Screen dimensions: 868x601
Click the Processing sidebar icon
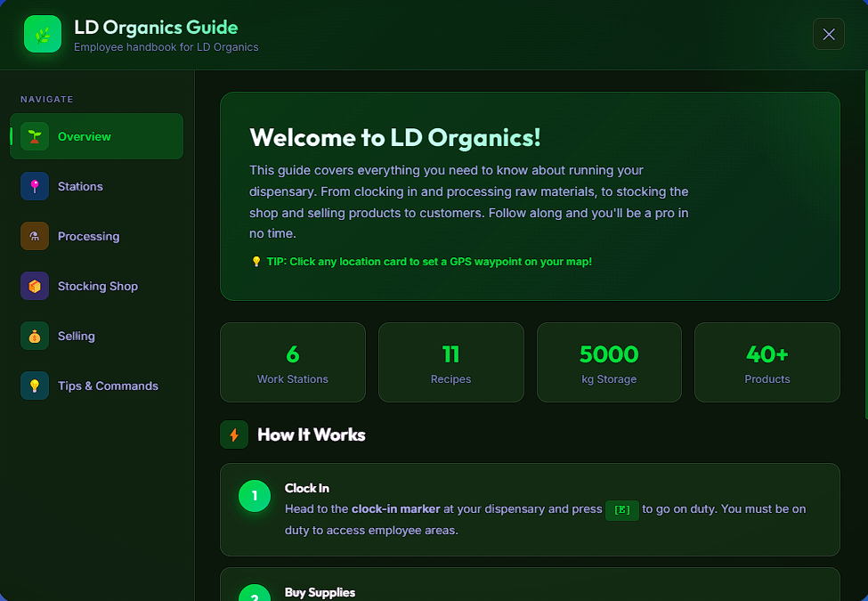coord(35,236)
